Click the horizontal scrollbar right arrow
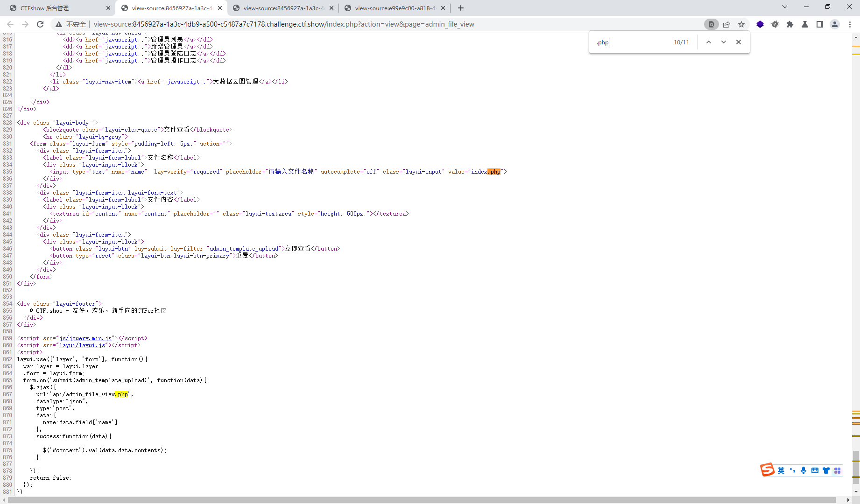The width and height of the screenshot is (860, 504). pos(848,500)
